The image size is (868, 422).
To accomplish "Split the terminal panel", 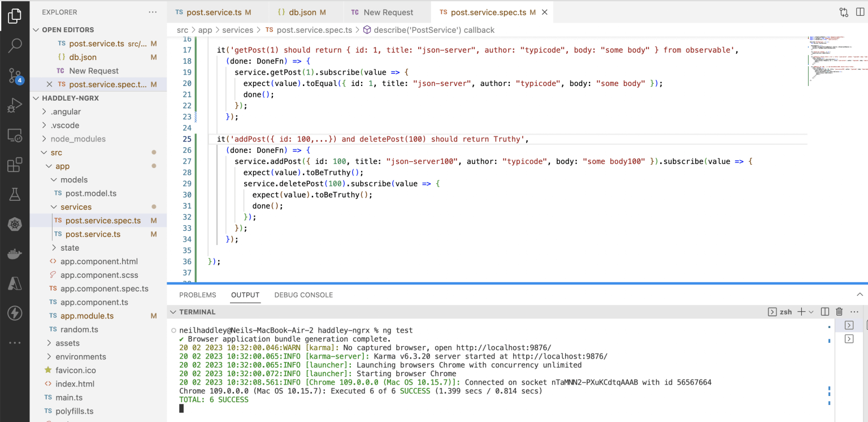I will (824, 312).
